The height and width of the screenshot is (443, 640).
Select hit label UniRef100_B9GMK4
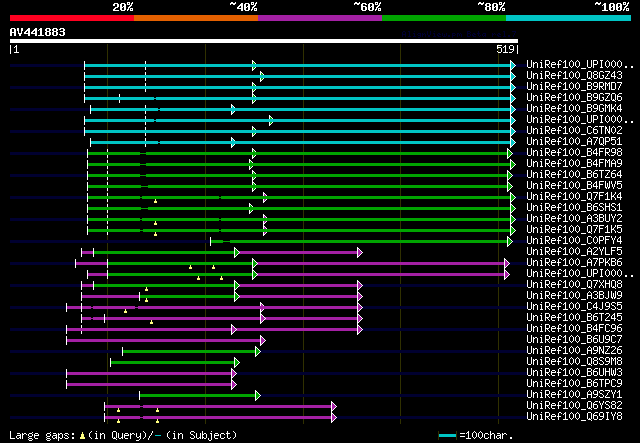click(x=574, y=109)
